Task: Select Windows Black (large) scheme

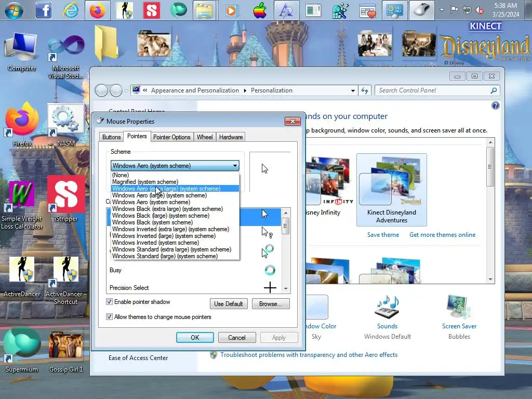Action: point(175,216)
